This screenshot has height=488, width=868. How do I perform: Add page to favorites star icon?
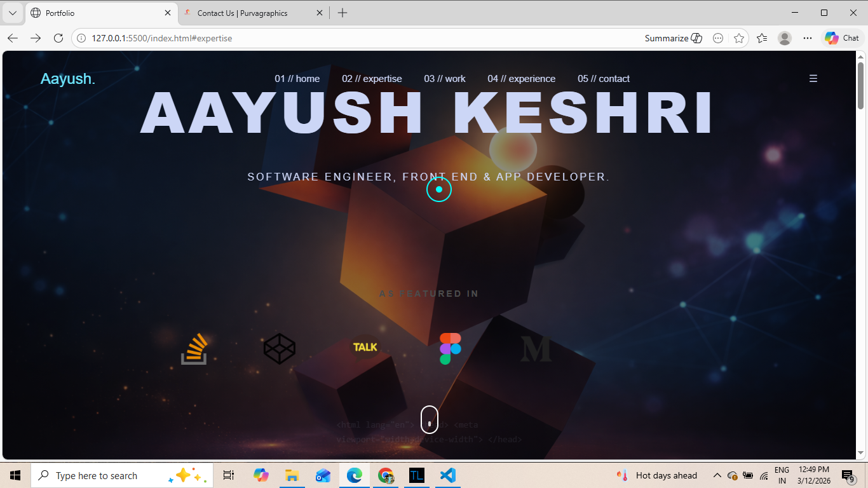(x=739, y=38)
